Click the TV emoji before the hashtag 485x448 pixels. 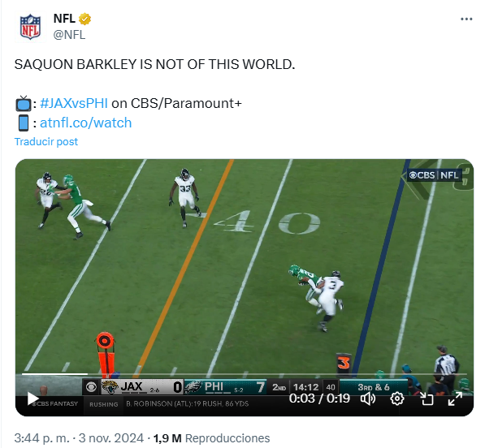[x=24, y=103]
